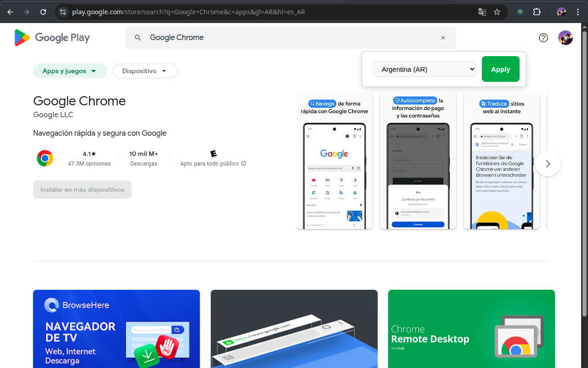This screenshot has width=588, height=368.
Task: Open Google Play account avatar
Action: point(565,38)
